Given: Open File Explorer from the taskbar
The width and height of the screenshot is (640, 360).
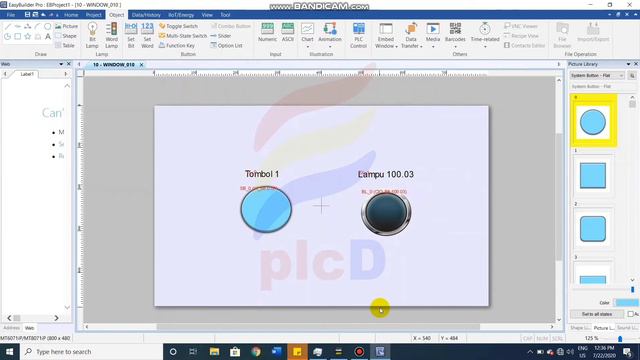Looking at the screenshot, I should [x=215, y=351].
